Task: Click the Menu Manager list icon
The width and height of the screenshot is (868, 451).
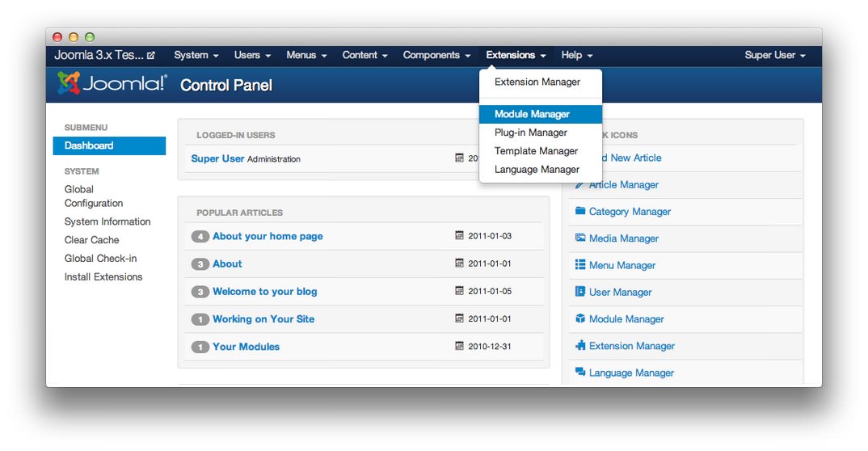Action: [580, 264]
